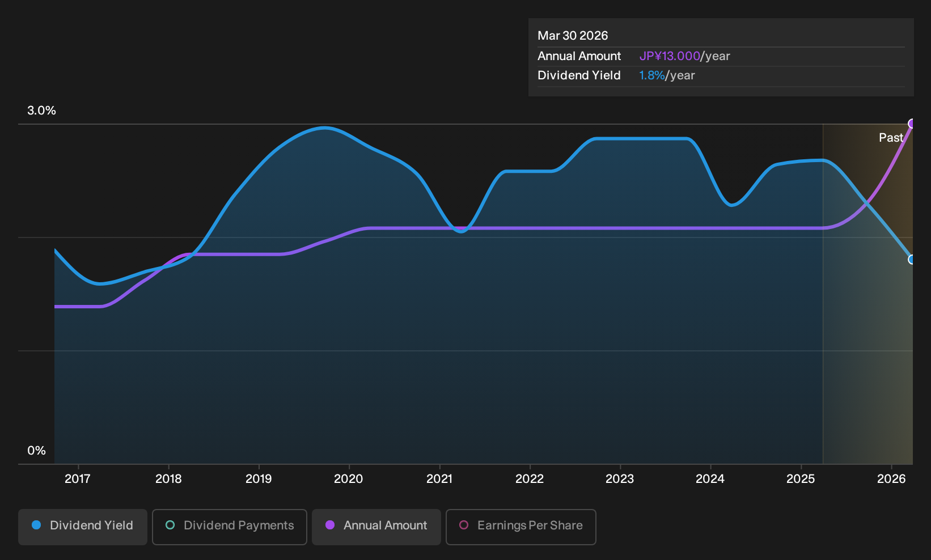The image size is (931, 560).
Task: Click the 2023 x-axis label
Action: click(x=620, y=479)
